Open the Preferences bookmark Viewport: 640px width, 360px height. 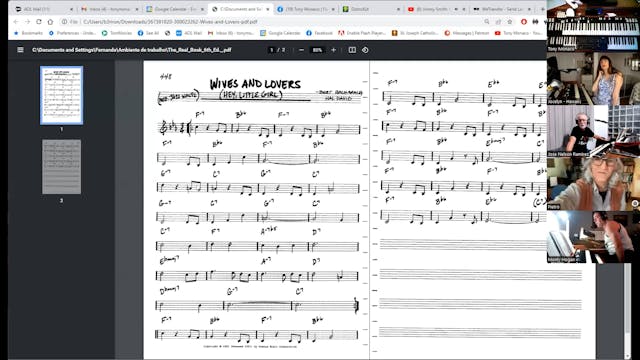[x=72, y=33]
